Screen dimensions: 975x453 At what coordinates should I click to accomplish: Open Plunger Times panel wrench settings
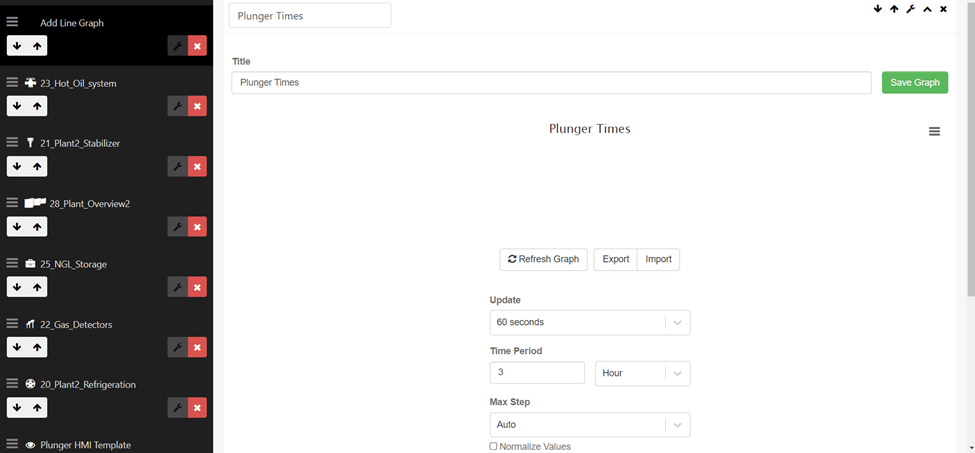click(910, 9)
